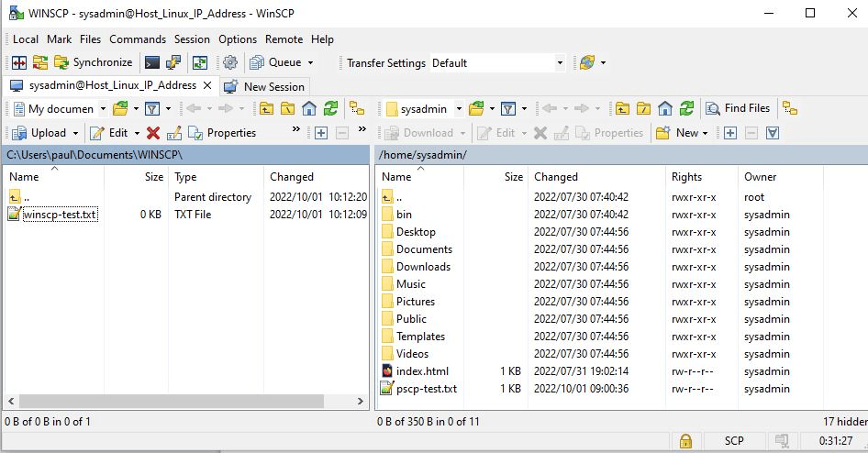Screen dimensions: 868x453
Task: Open the Queue dropdown arrow
Action: [310, 63]
